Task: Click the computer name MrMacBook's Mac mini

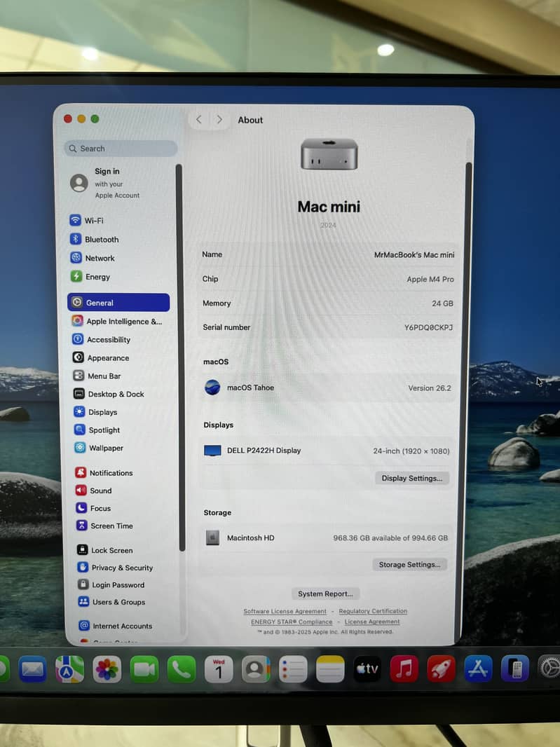Action: click(414, 254)
